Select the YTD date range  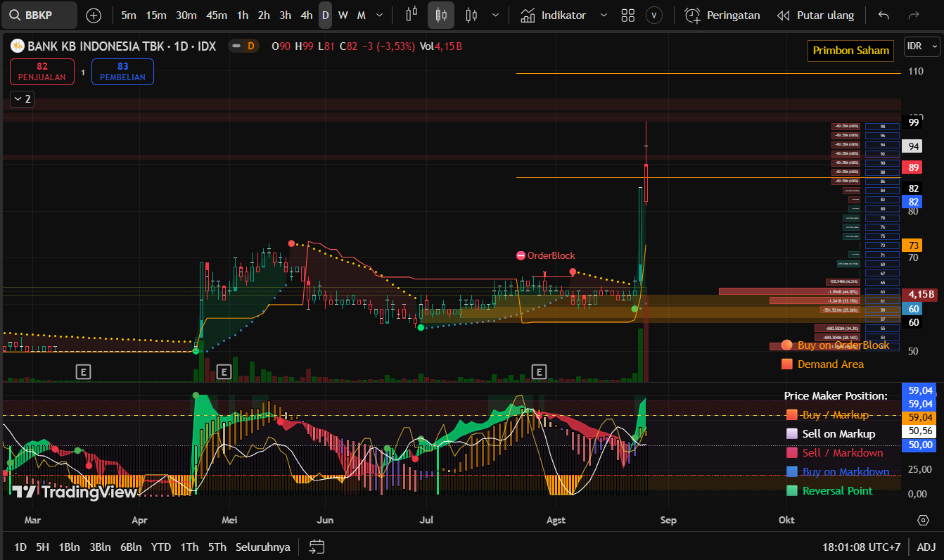[x=161, y=547]
